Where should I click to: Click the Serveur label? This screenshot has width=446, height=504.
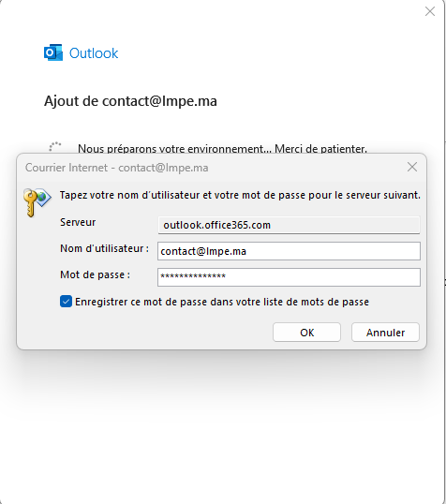pos(78,222)
